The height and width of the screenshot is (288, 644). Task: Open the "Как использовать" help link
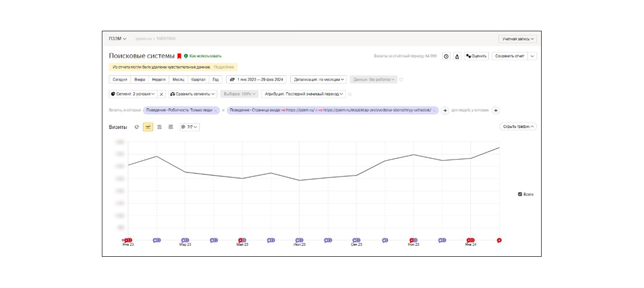(205, 56)
